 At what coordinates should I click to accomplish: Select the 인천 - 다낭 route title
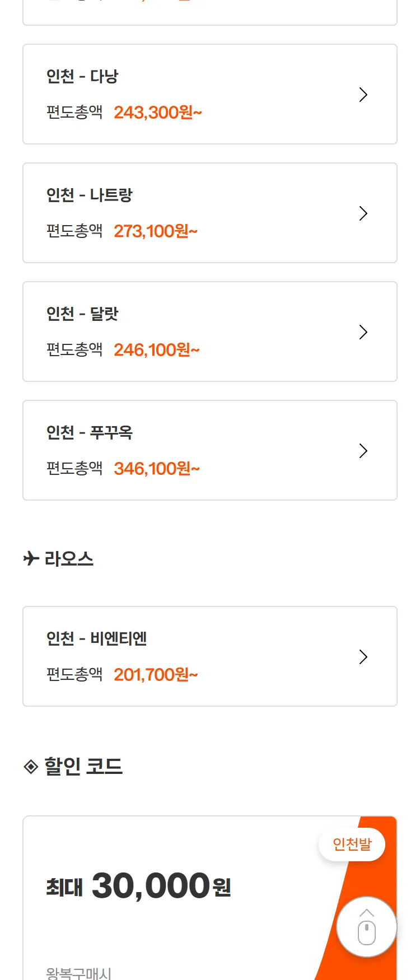[x=82, y=76]
